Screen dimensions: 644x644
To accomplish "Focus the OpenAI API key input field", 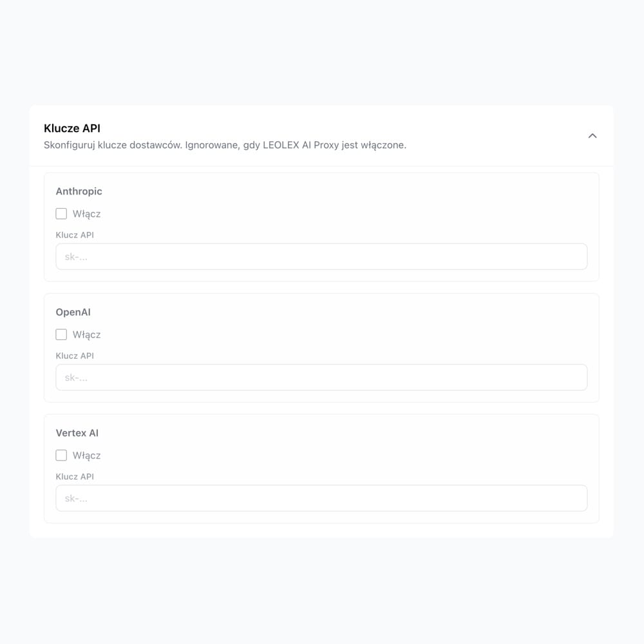I will click(x=321, y=377).
